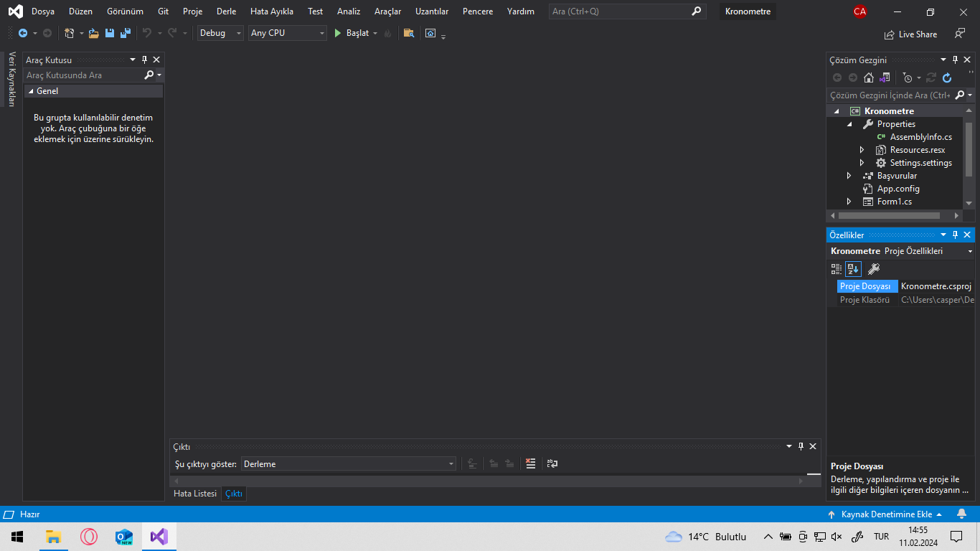Clear all output in the Çıktı panel

pyautogui.click(x=531, y=463)
